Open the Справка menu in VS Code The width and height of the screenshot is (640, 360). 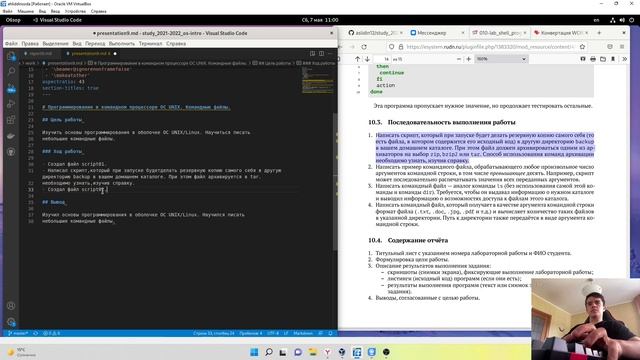[176, 43]
